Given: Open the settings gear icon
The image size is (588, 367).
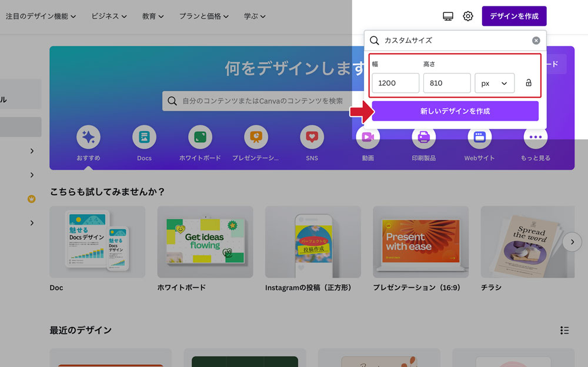Looking at the screenshot, I should coord(468,16).
